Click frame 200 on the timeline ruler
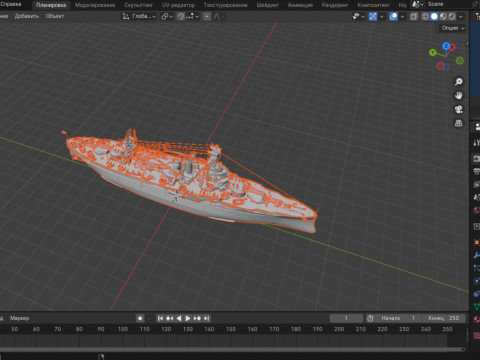The width and height of the screenshot is (480, 360). [339, 329]
